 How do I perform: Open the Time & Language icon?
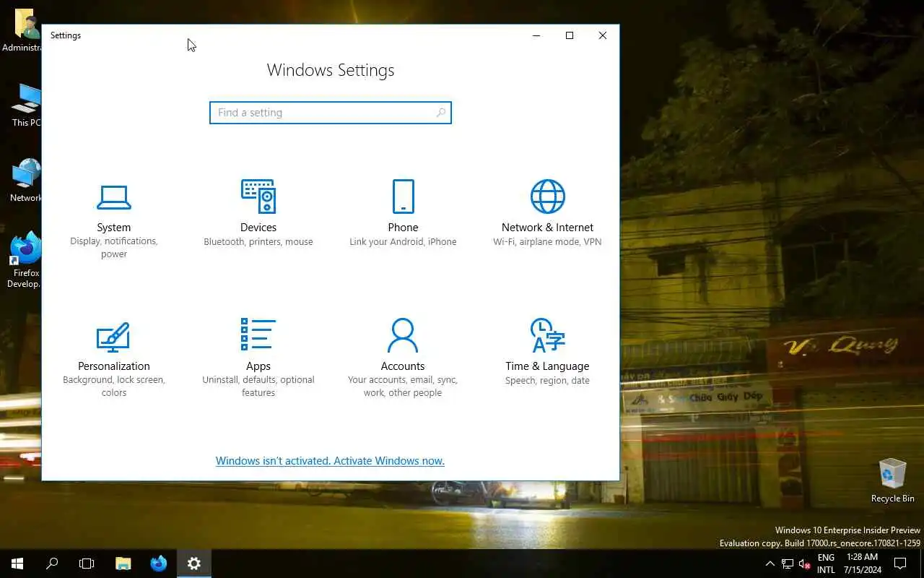(547, 335)
